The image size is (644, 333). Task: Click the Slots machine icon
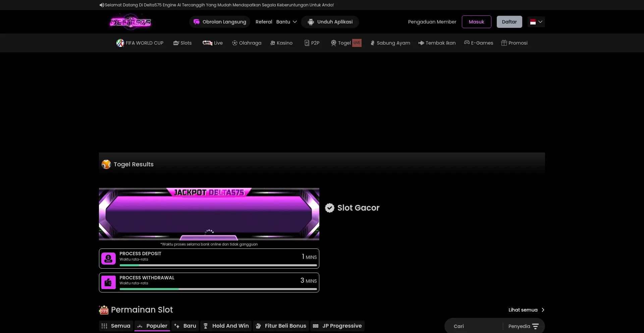176,43
